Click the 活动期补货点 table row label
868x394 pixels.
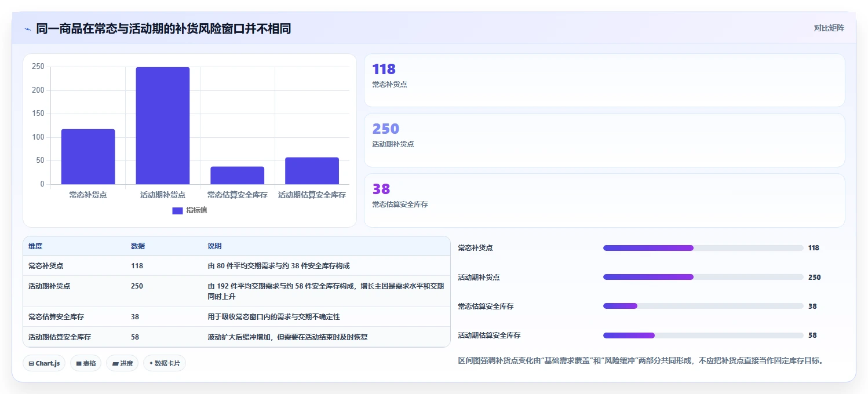click(x=49, y=286)
